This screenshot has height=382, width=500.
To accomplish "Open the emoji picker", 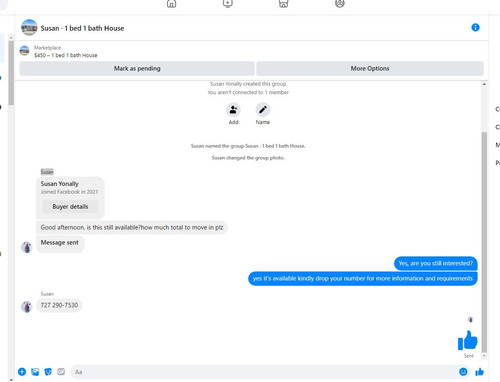I will (463, 372).
